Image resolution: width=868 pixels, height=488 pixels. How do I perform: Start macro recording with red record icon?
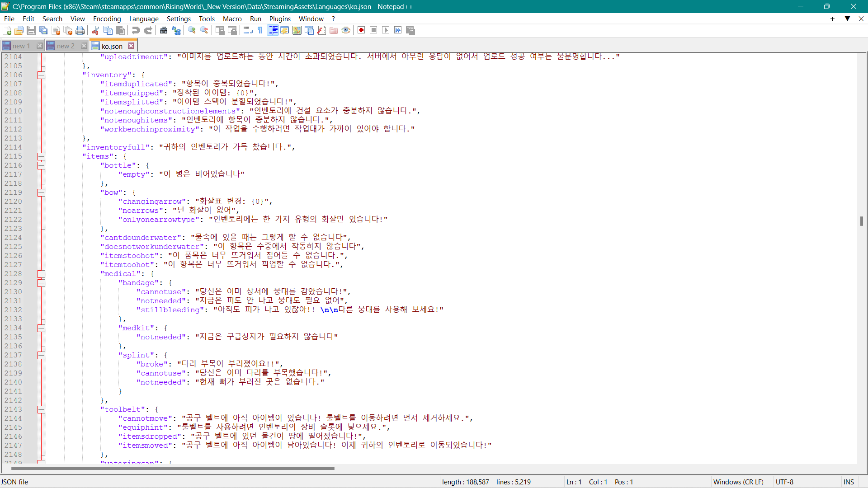(x=361, y=30)
